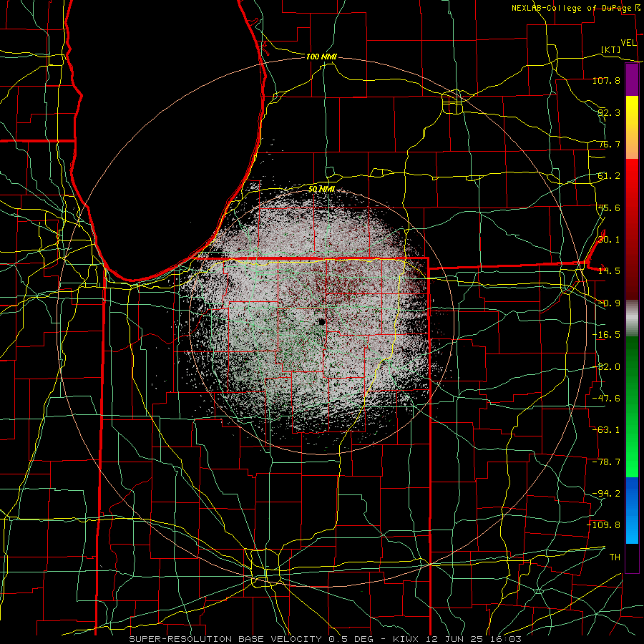Pick the purple segment of the color bar

[x=632, y=80]
